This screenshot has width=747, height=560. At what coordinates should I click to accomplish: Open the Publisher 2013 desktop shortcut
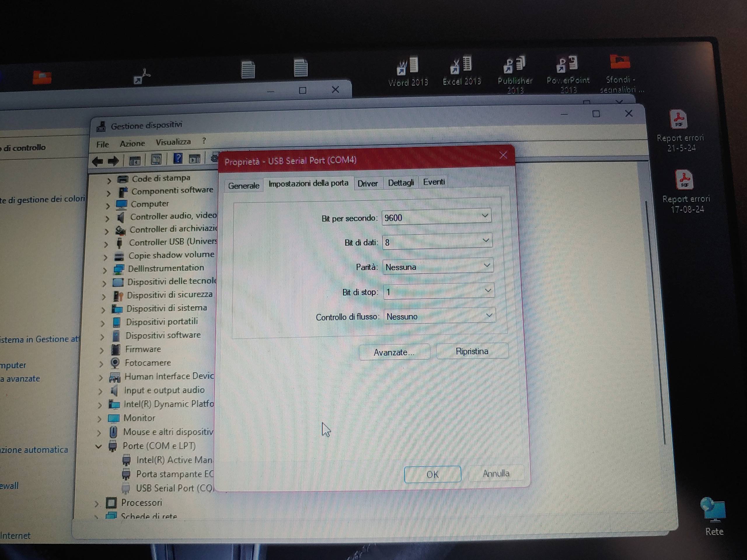(x=515, y=75)
